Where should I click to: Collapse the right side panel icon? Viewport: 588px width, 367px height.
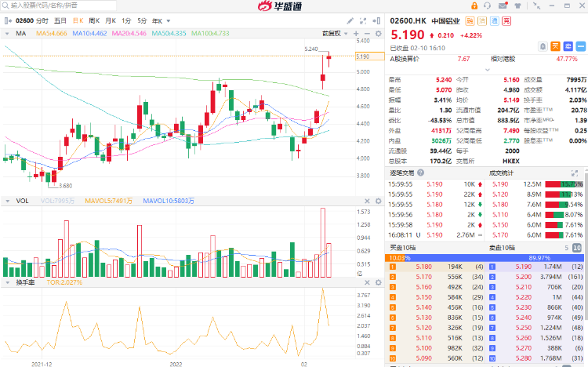click(x=376, y=21)
